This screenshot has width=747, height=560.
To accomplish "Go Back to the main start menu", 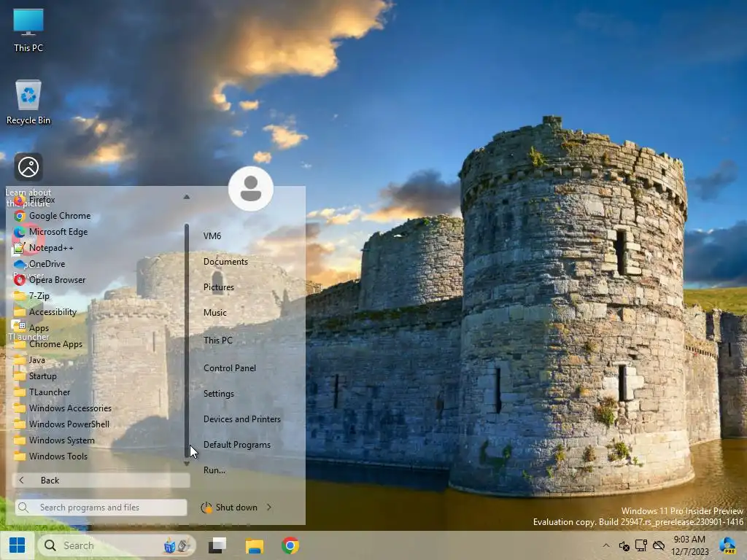I will click(101, 480).
